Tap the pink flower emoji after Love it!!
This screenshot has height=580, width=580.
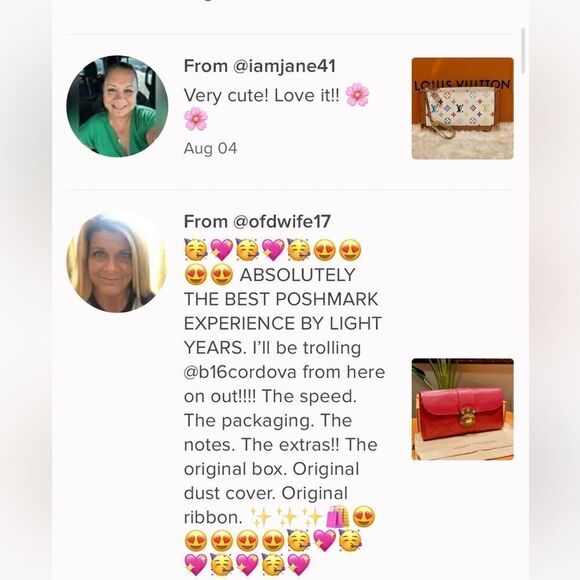357,95
